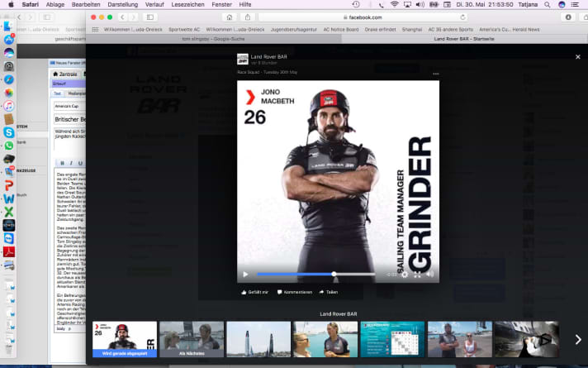Open AirPlay display menu icon

(407, 4)
